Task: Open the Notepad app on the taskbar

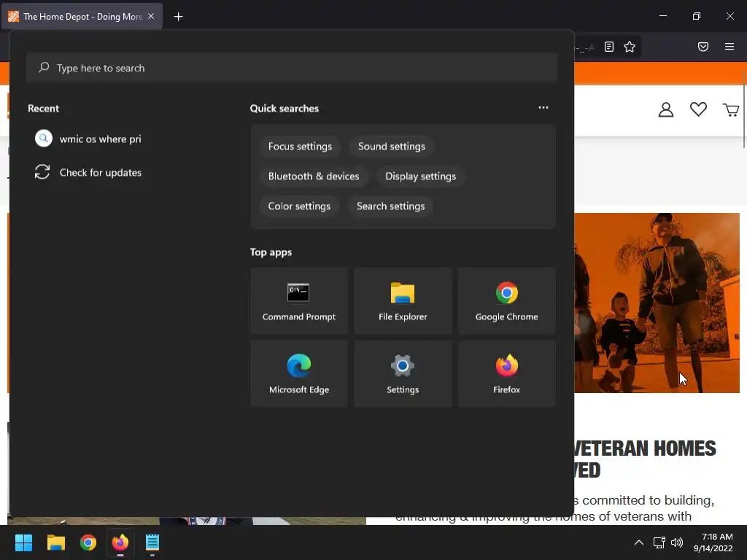Action: pos(152,542)
